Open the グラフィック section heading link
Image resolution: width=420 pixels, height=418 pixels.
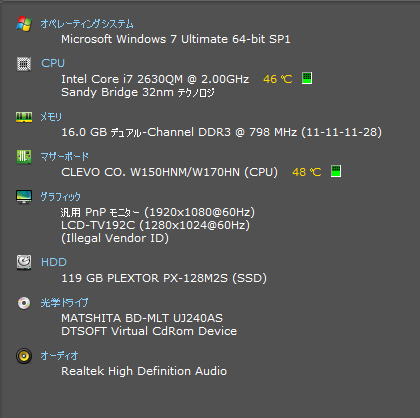(x=61, y=197)
